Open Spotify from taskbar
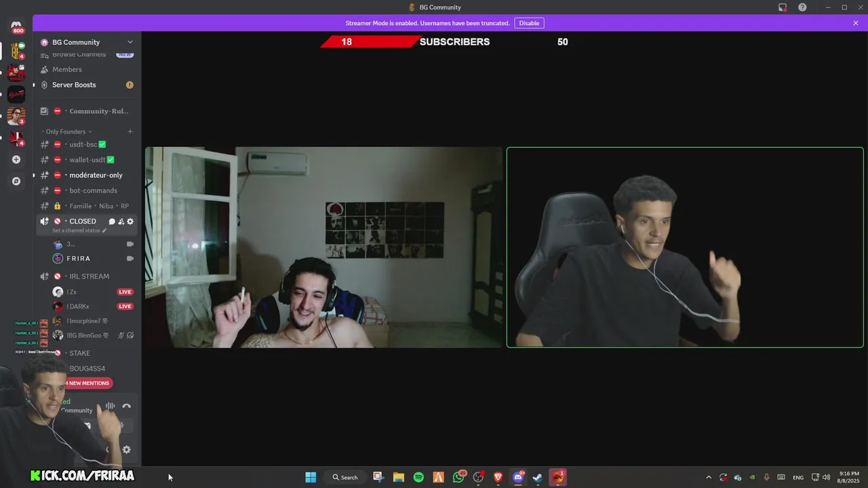This screenshot has height=488, width=868. (418, 477)
